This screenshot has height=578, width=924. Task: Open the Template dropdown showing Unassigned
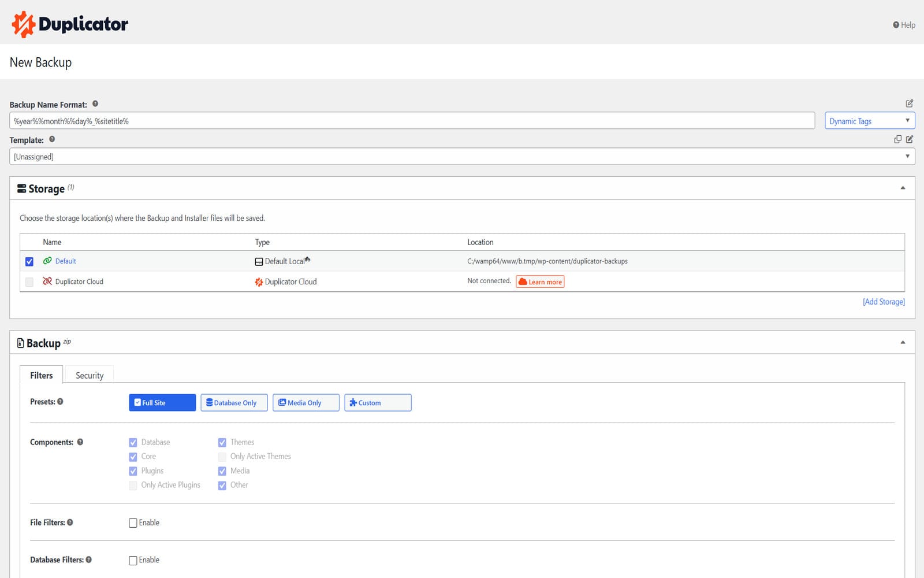click(x=462, y=157)
